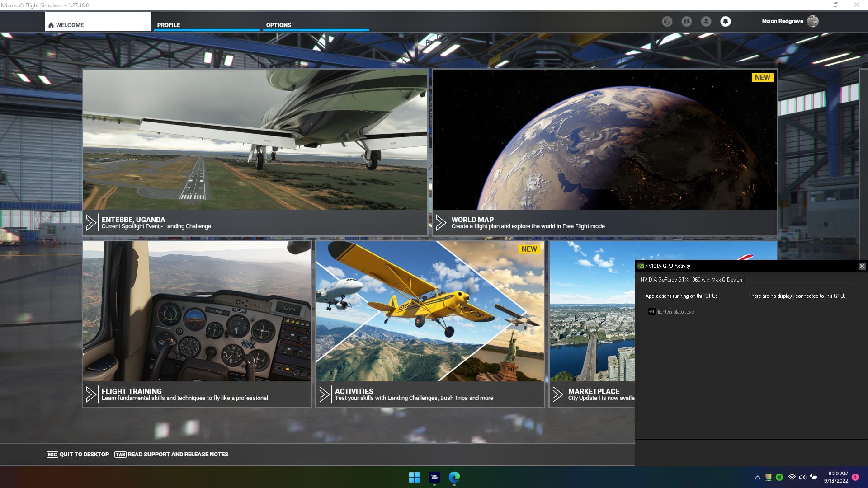The width and height of the screenshot is (868, 488).
Task: Click the Razer system tray icon
Action: (x=779, y=477)
